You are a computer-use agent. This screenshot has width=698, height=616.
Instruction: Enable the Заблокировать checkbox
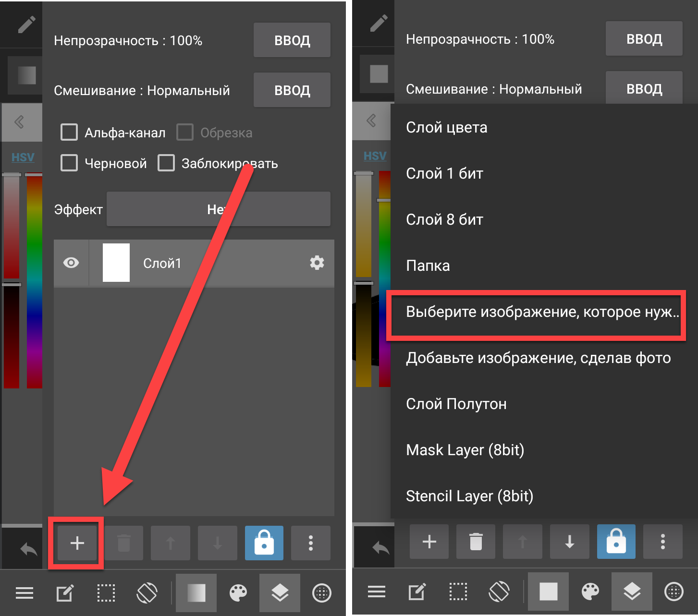166,163
